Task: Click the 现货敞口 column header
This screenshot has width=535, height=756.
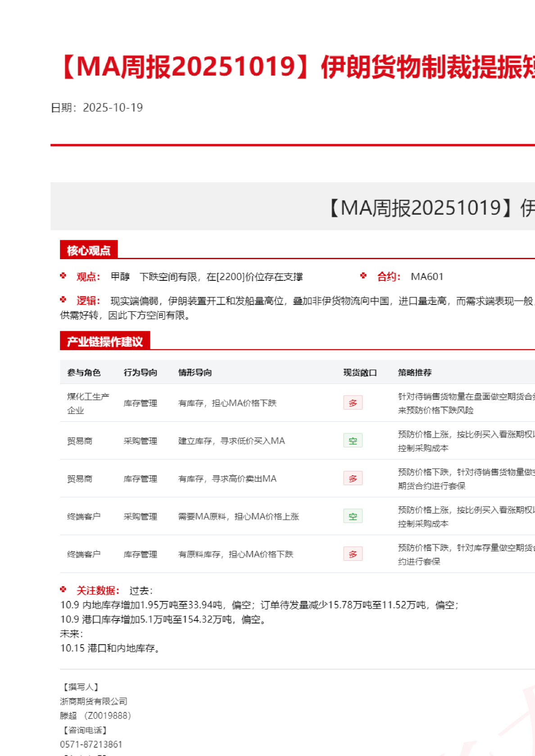Action: (x=360, y=373)
